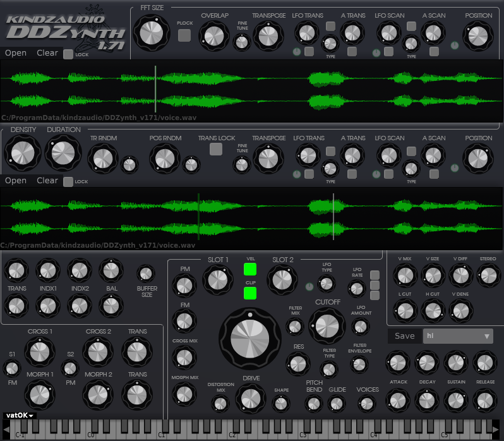The image size is (504, 441).
Task: Click the top-row TRANSPOSE knob
Action: pos(268,36)
